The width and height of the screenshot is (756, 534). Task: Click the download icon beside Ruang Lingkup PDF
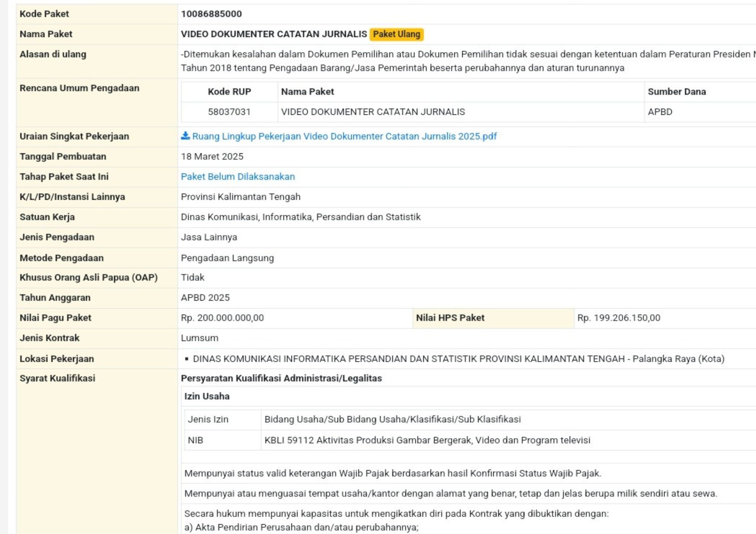[x=185, y=136]
